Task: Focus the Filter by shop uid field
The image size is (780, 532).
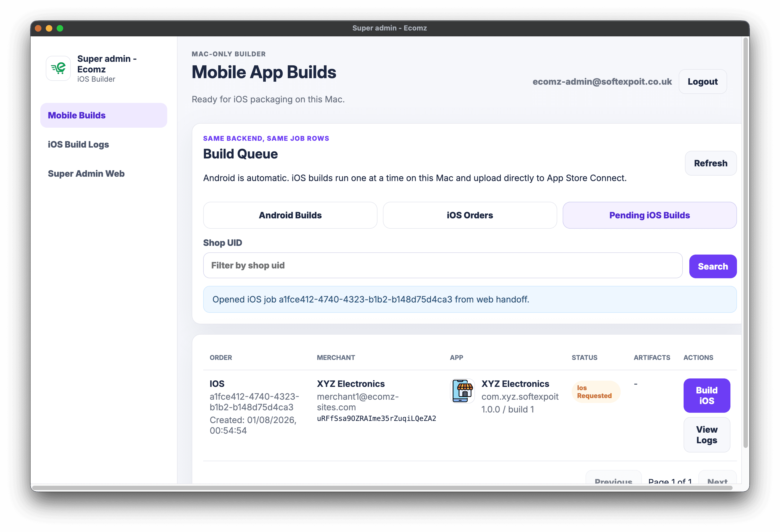Action: 443,265
